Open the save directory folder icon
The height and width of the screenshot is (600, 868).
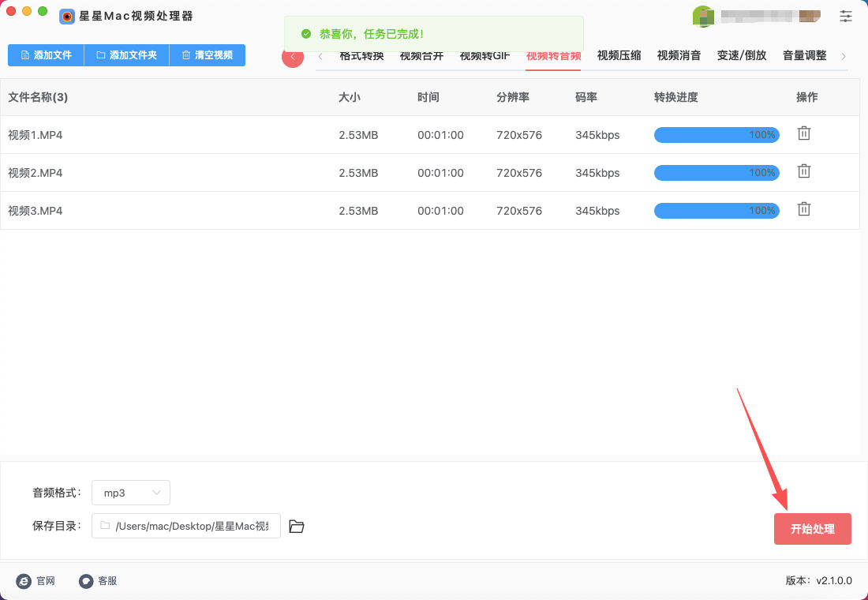point(297,527)
